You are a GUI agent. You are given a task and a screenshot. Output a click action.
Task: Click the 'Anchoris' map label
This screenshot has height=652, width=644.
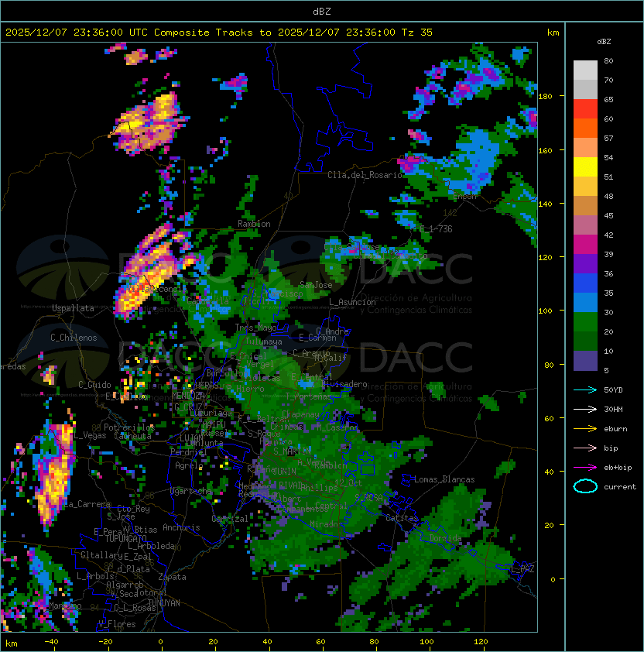[181, 527]
